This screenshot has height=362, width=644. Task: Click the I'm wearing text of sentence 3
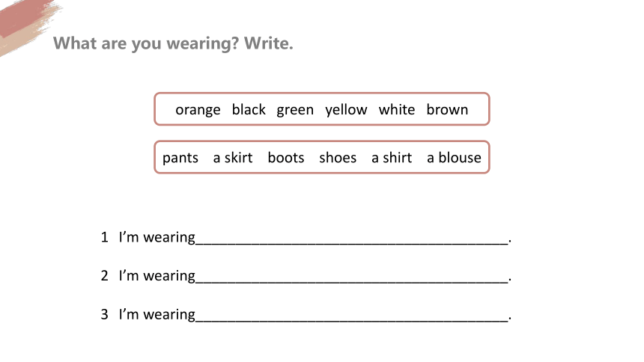pos(157,315)
